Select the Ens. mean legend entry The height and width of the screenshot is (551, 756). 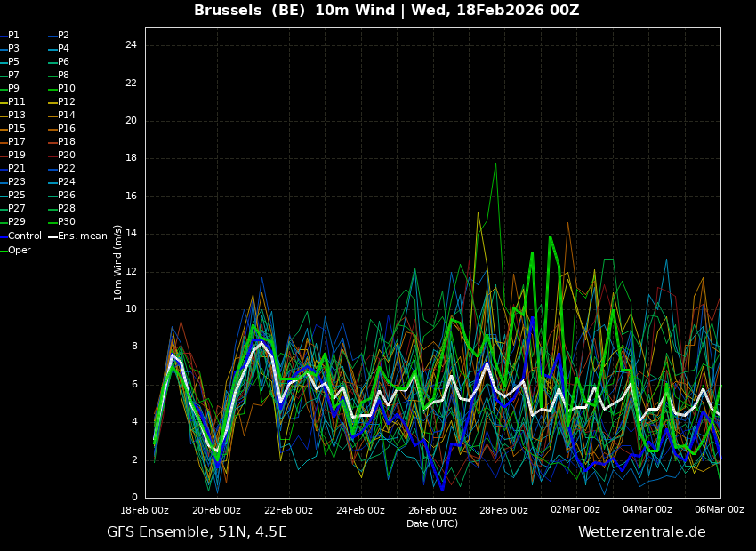[x=82, y=236]
